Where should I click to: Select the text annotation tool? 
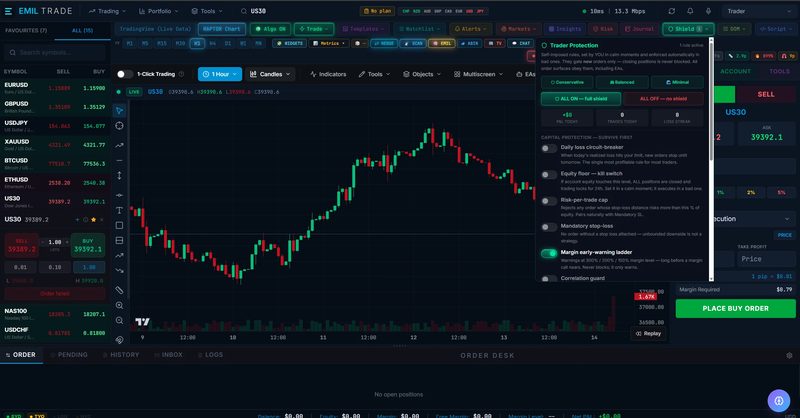(x=119, y=210)
